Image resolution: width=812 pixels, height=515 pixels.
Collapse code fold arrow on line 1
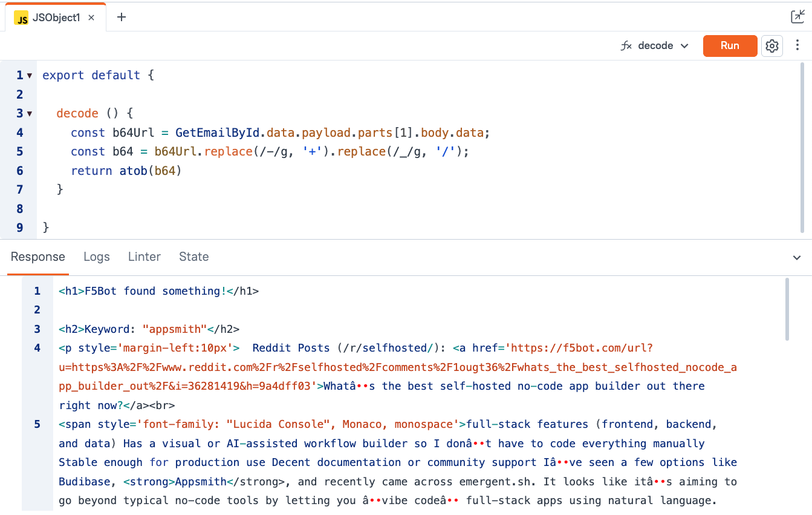tap(30, 76)
